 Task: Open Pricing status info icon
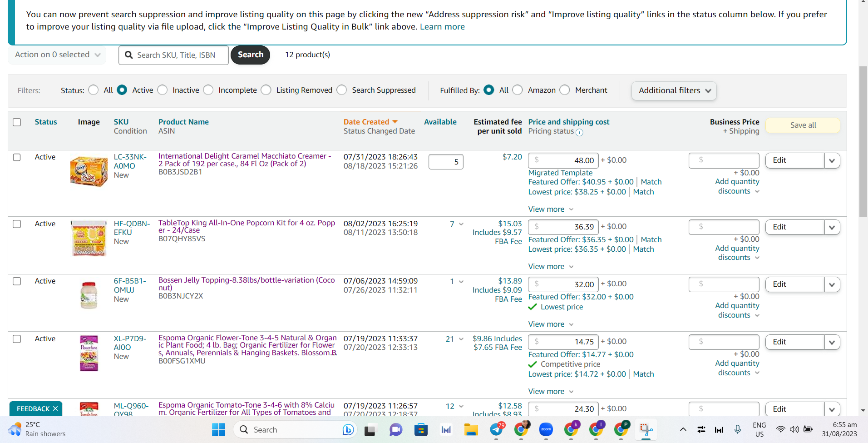[x=579, y=132]
